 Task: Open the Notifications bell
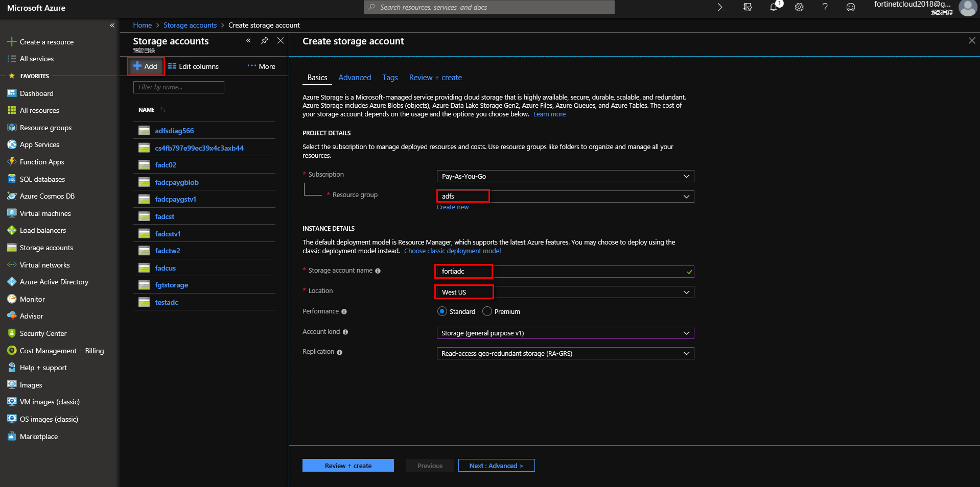tap(773, 7)
